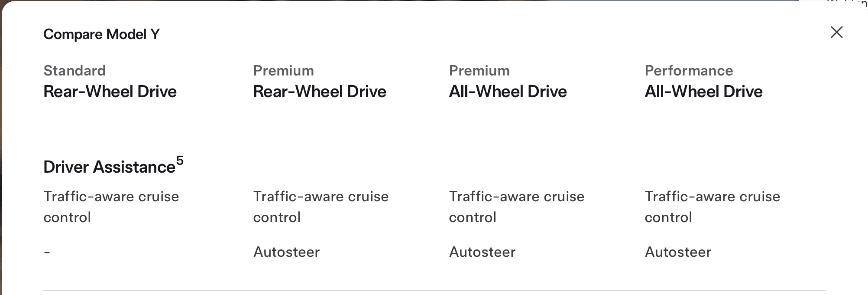Viewport: 868px width, 295px height.
Task: Select the Premium label above Rear-Wheel Drive
Action: 283,71
